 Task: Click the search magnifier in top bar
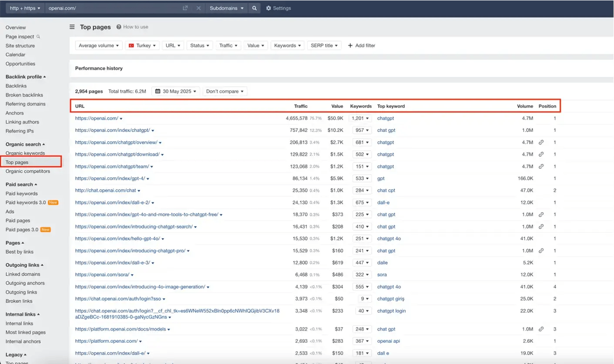point(254,8)
